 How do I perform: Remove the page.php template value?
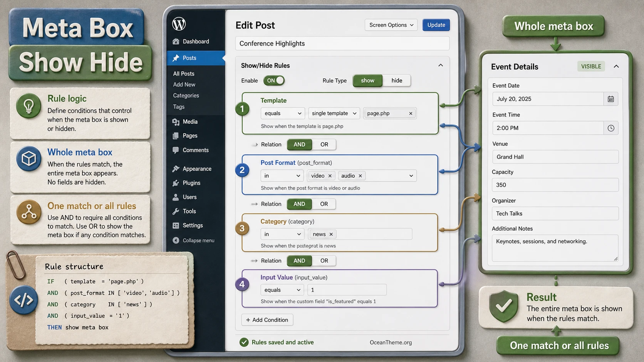[411, 113]
